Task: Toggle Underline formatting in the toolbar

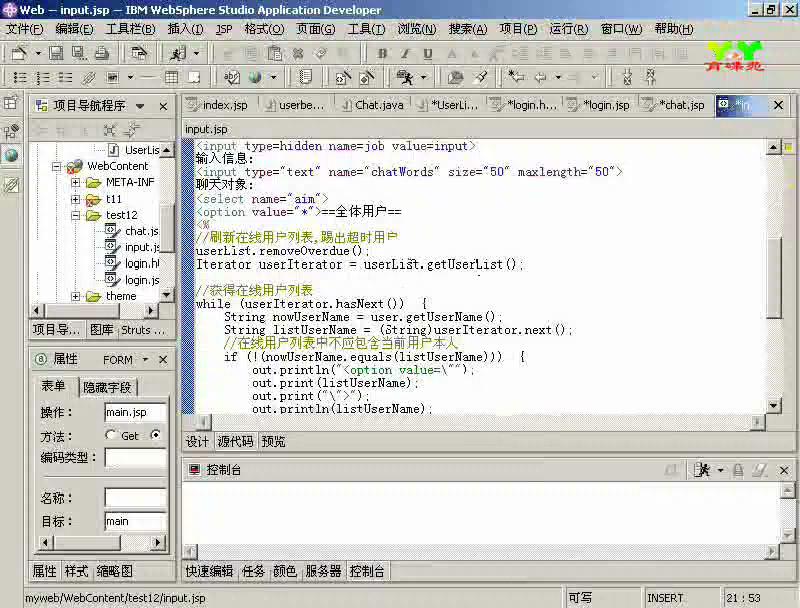Action: tap(428, 53)
